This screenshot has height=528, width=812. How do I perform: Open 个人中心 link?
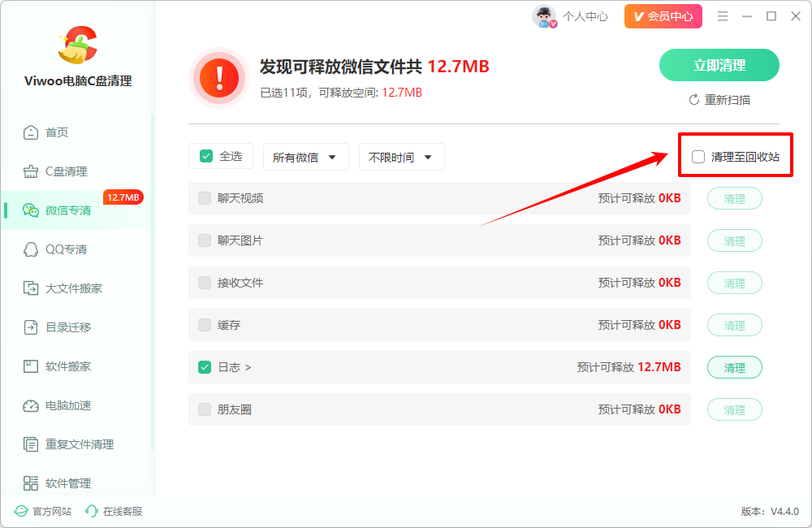click(x=585, y=16)
